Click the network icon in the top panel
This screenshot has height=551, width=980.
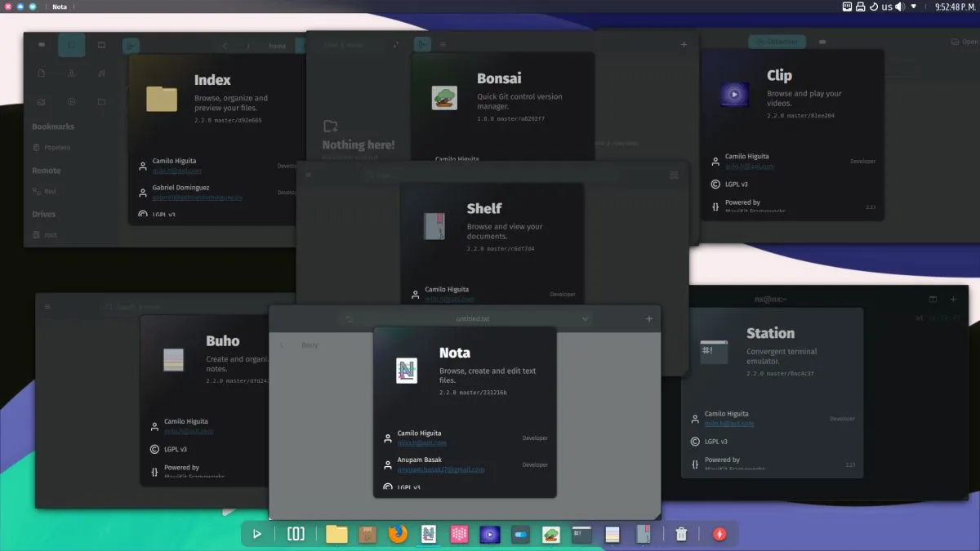tap(846, 7)
